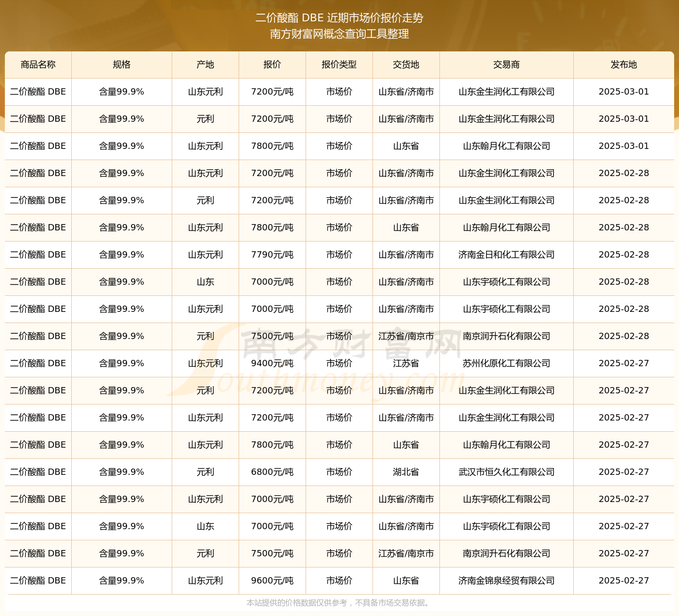
Task: Click the 报价类型 column header
Action: [x=339, y=65]
